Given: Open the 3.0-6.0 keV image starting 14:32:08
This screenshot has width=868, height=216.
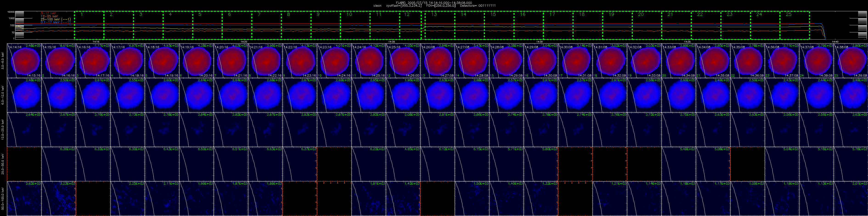Looking at the screenshot, I should pyautogui.click(x=644, y=61).
